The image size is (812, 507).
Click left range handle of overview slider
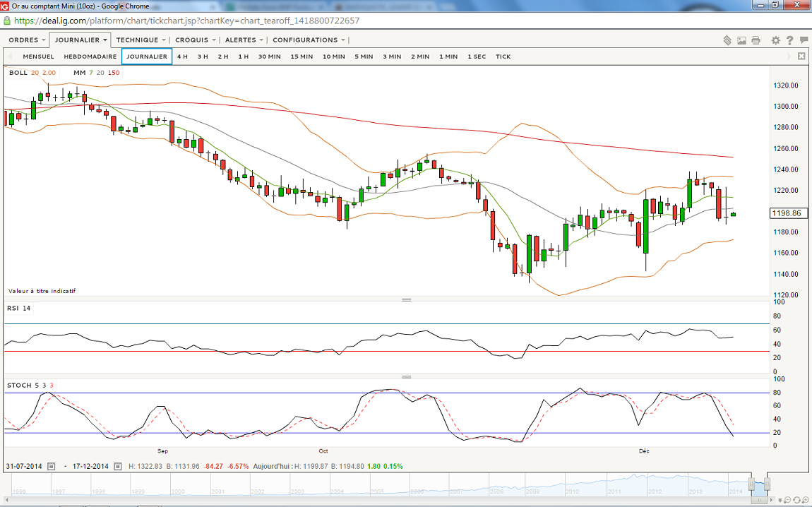pos(751,484)
